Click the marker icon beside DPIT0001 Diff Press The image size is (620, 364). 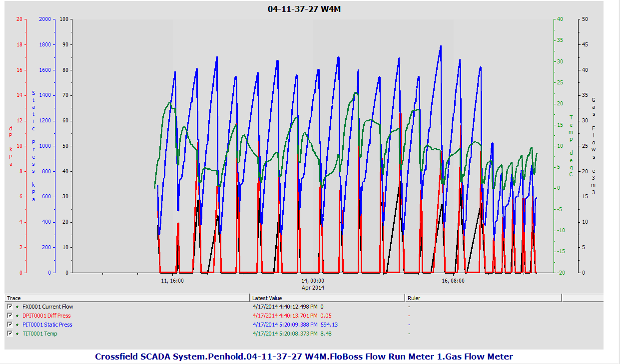pos(17,316)
